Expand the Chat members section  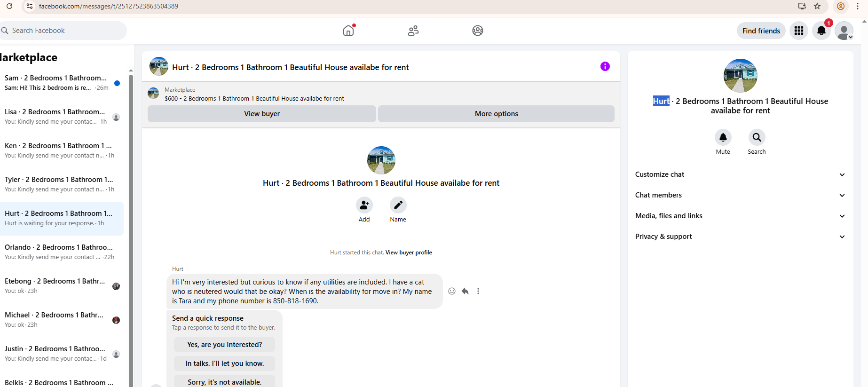(x=740, y=195)
